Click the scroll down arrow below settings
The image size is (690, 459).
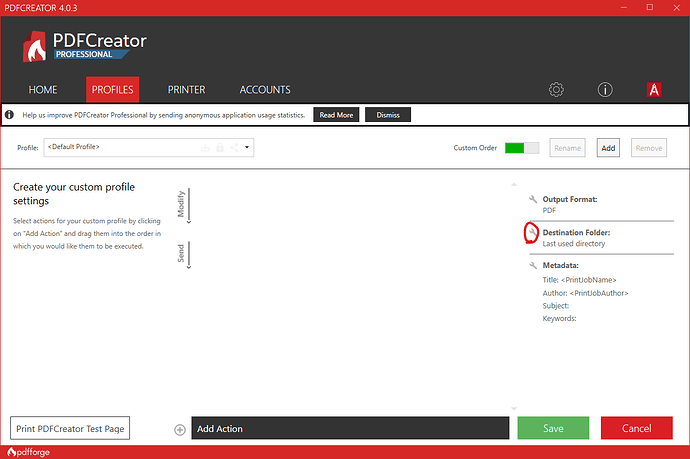pyautogui.click(x=514, y=409)
